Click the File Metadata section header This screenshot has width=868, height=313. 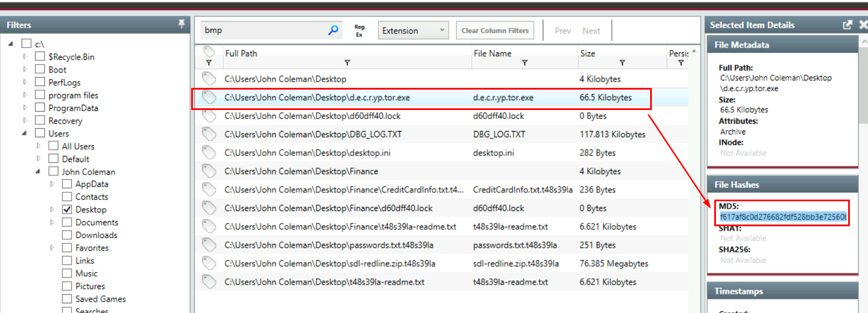(783, 45)
